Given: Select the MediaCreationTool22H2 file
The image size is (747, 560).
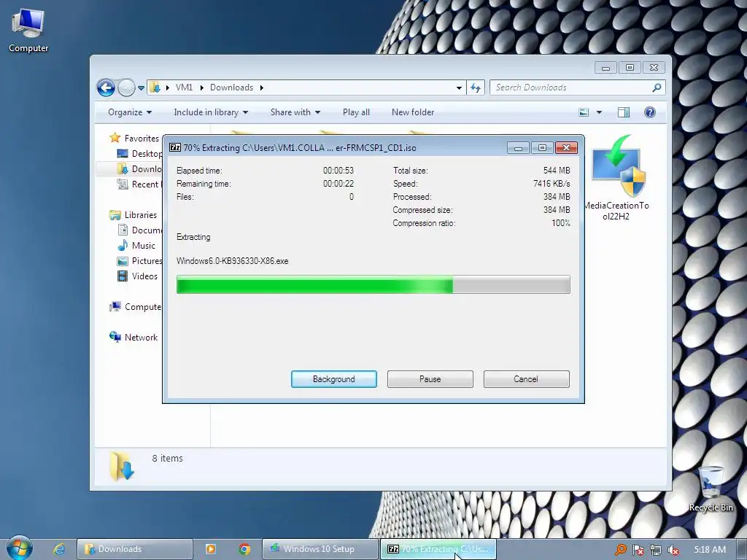Looking at the screenshot, I should point(617,179).
